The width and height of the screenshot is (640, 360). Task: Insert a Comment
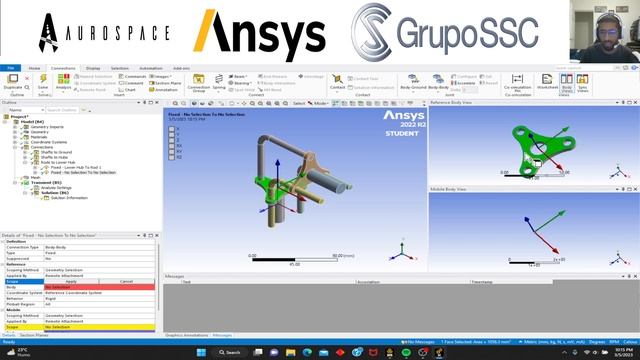pos(131,83)
